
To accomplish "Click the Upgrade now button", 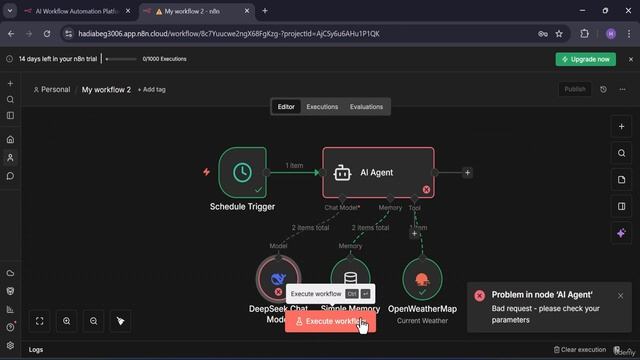I will [585, 59].
